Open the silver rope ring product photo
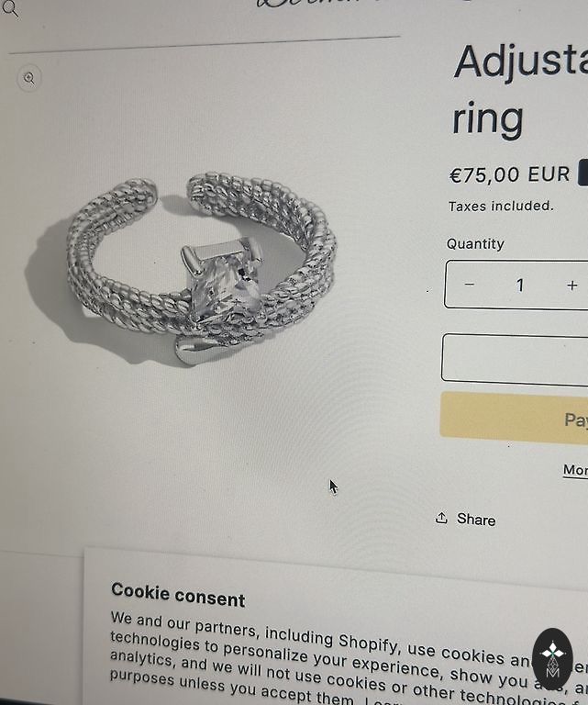 point(202,270)
